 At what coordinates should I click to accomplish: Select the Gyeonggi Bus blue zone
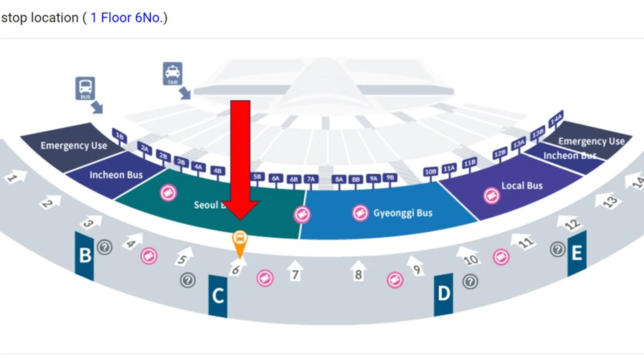[x=388, y=213]
